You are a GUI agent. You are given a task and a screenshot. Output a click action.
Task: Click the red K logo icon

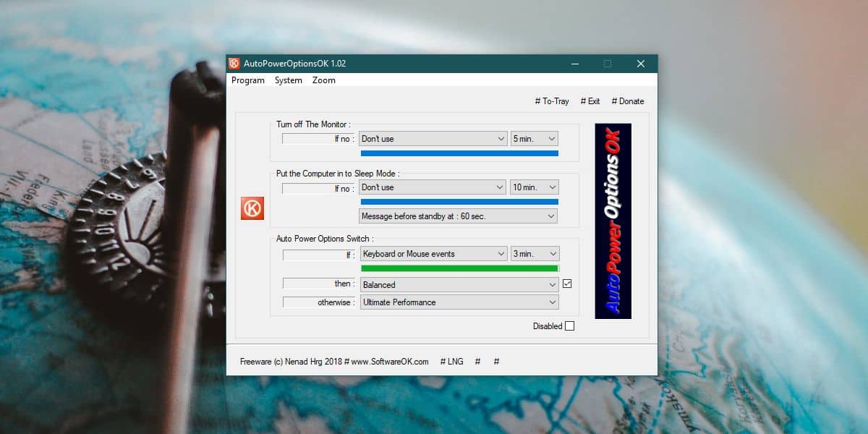coord(252,208)
